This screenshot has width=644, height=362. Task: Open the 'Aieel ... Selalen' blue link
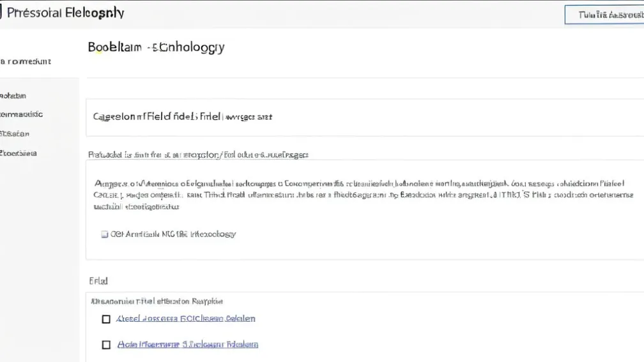(186, 319)
